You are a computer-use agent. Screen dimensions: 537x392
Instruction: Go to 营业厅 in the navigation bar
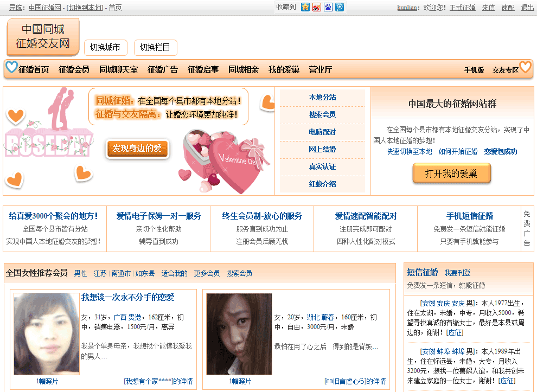[320, 69]
